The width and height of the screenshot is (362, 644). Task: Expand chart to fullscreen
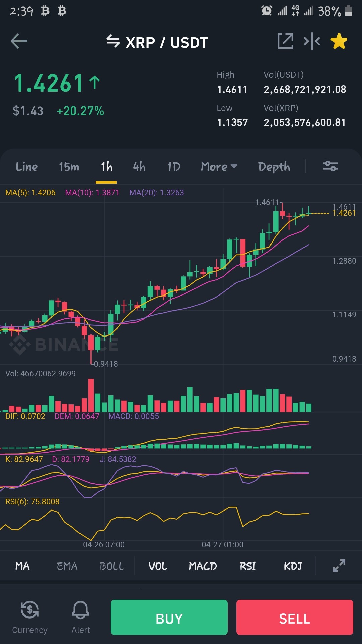pyautogui.click(x=339, y=566)
